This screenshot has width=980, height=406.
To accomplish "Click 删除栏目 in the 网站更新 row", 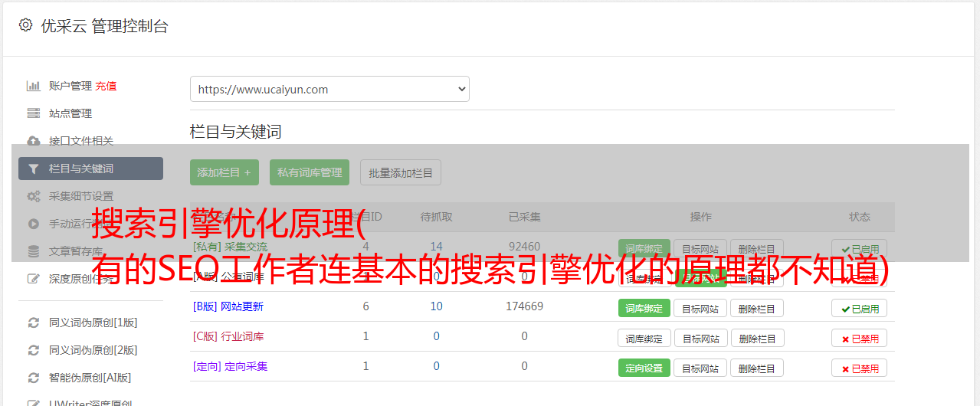I will point(757,308).
